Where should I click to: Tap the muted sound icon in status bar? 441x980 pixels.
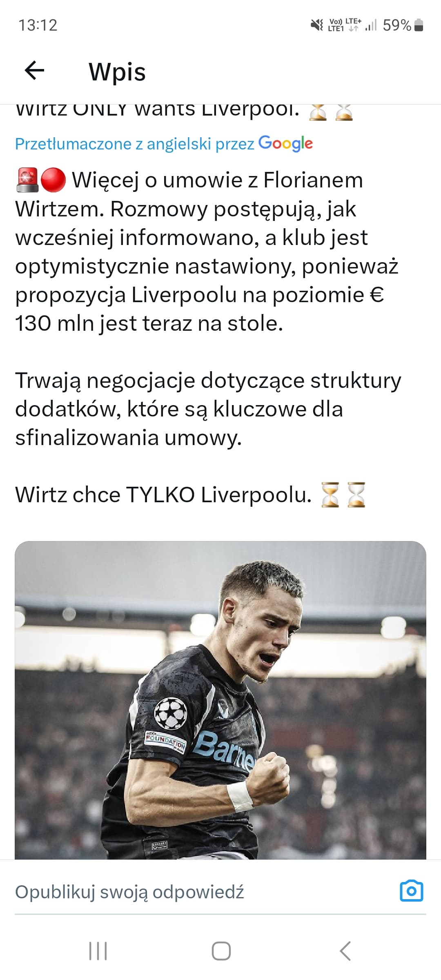point(317,25)
